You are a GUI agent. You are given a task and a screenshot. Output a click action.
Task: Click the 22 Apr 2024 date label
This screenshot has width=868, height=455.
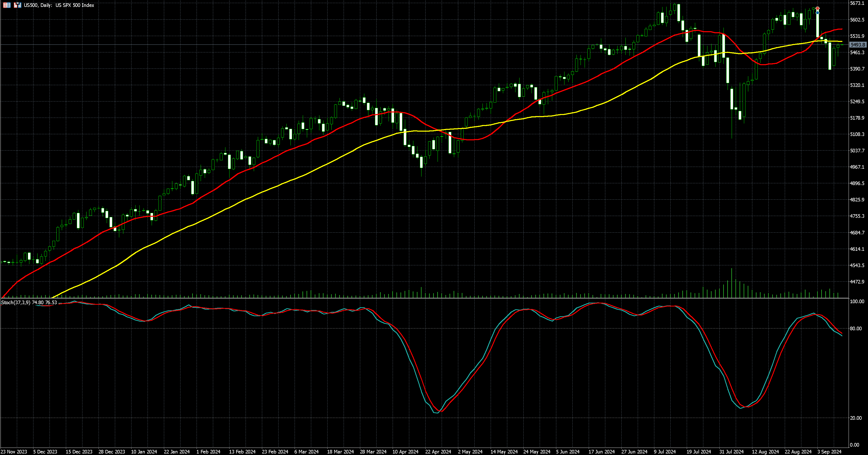[x=438, y=452]
